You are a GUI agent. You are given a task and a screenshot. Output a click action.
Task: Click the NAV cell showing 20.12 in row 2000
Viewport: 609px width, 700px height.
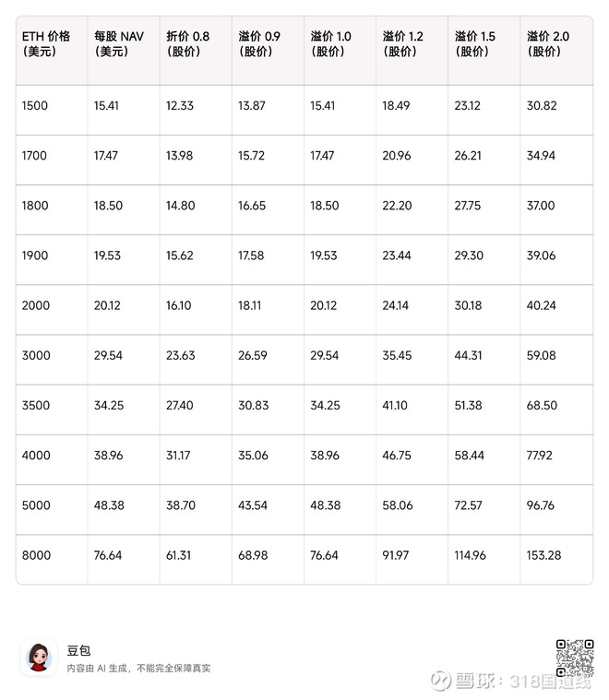click(108, 306)
